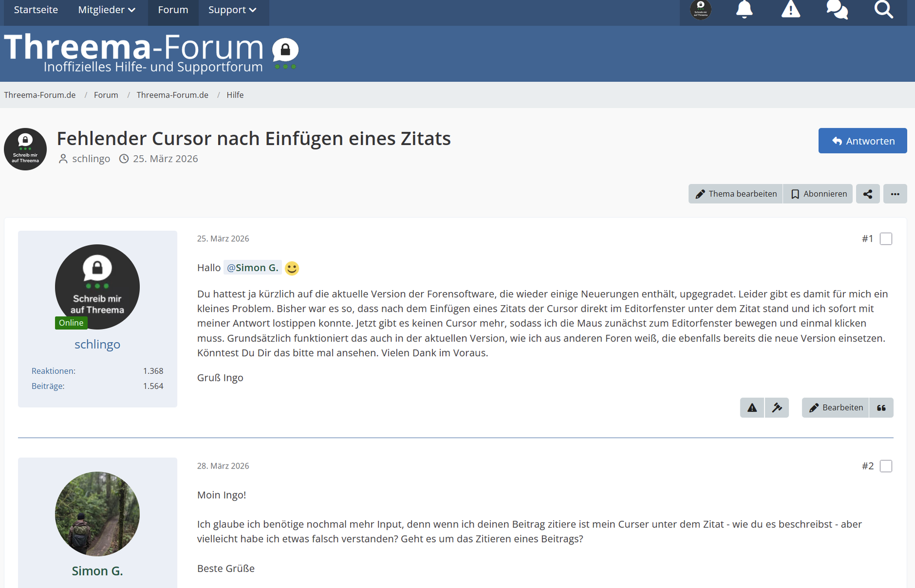Click the 28. März 2026 post date
This screenshot has height=588, width=915.
(x=223, y=466)
